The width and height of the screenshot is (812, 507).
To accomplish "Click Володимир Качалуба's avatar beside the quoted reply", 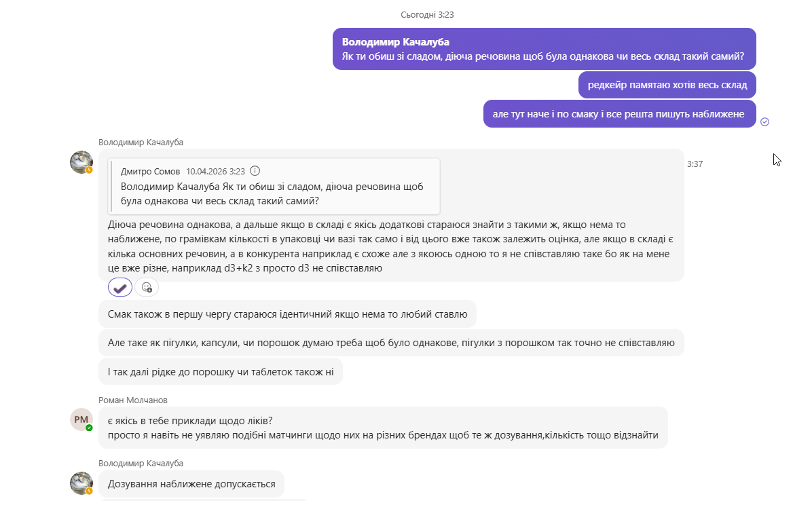I will [81, 162].
